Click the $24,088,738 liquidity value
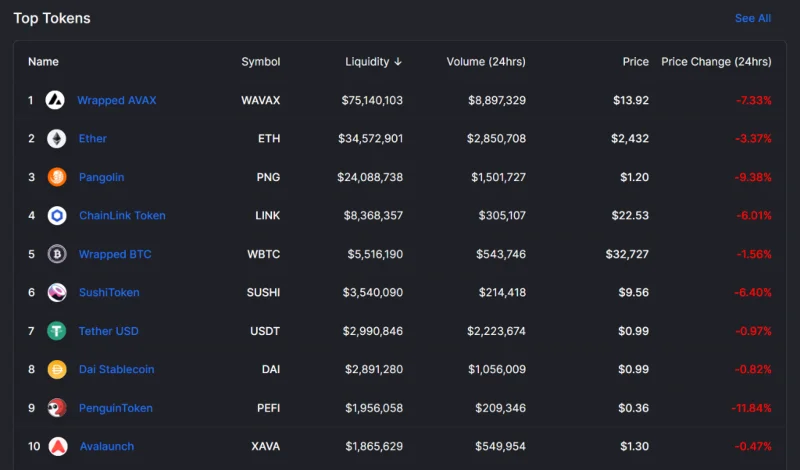 click(x=370, y=177)
